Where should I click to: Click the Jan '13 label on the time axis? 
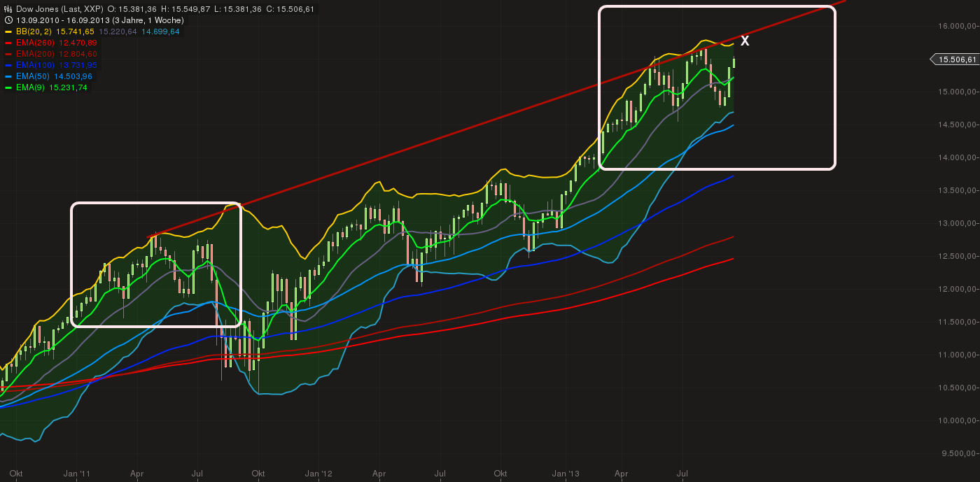[566, 474]
